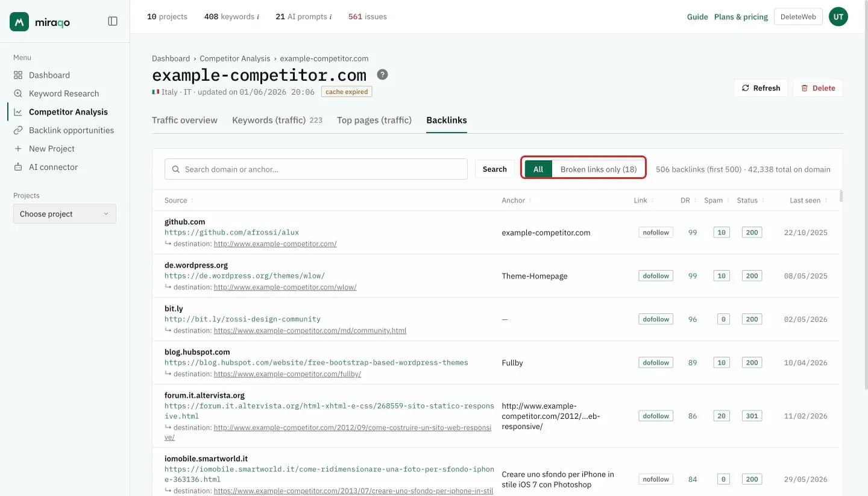The height and width of the screenshot is (496, 868).
Task: Select the Backlinks tab
Action: (447, 120)
